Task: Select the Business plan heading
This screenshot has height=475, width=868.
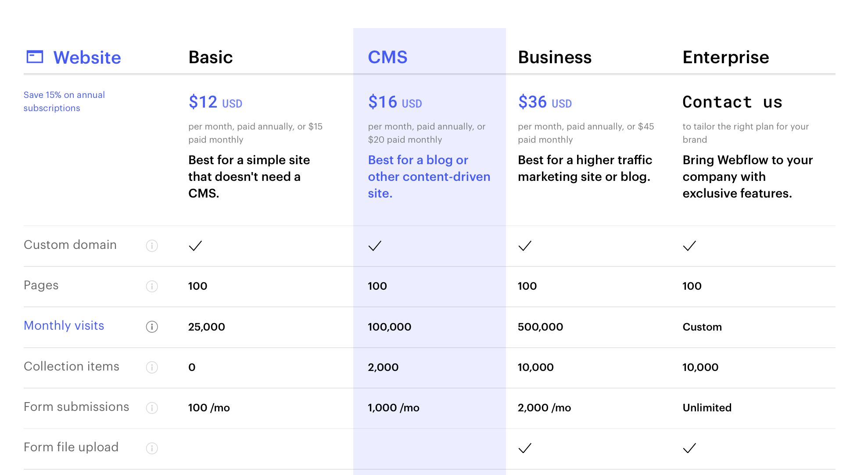Action: tap(555, 57)
